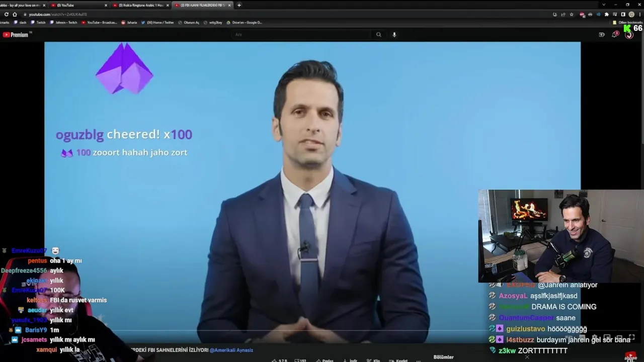Open the Oturum Aç bookmark
Image resolution: width=644 pixels, height=362 pixels.
point(189,23)
